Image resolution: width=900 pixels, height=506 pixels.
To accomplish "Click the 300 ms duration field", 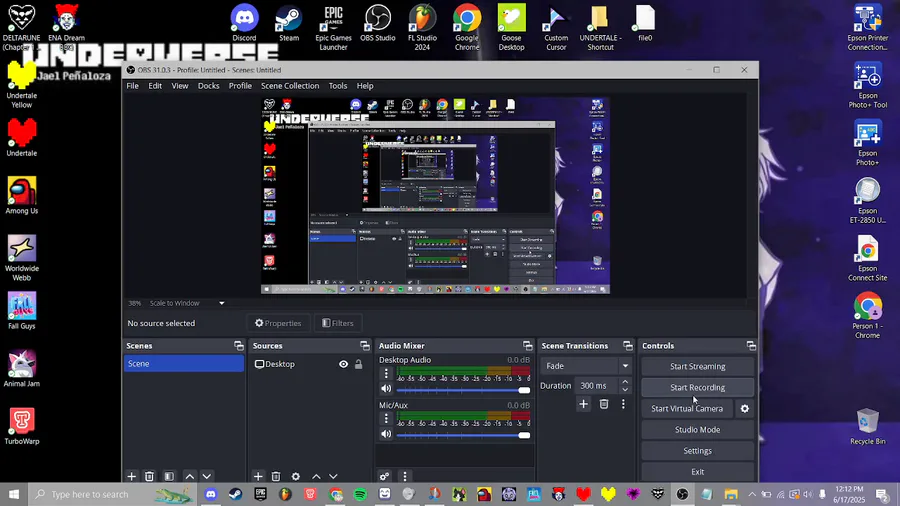I will [x=596, y=386].
